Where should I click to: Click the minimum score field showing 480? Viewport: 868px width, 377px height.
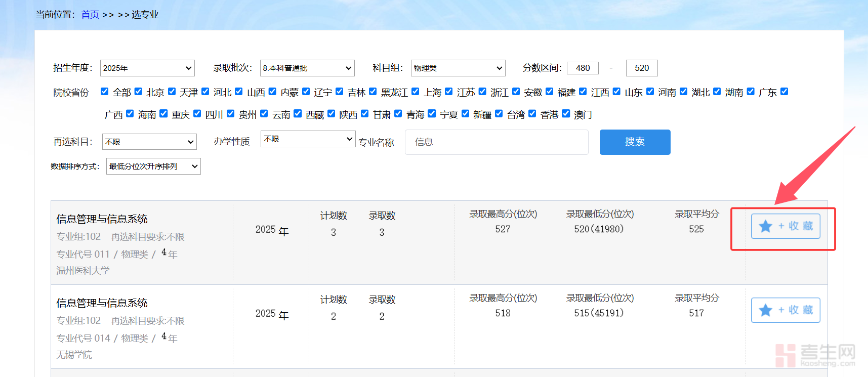point(583,68)
